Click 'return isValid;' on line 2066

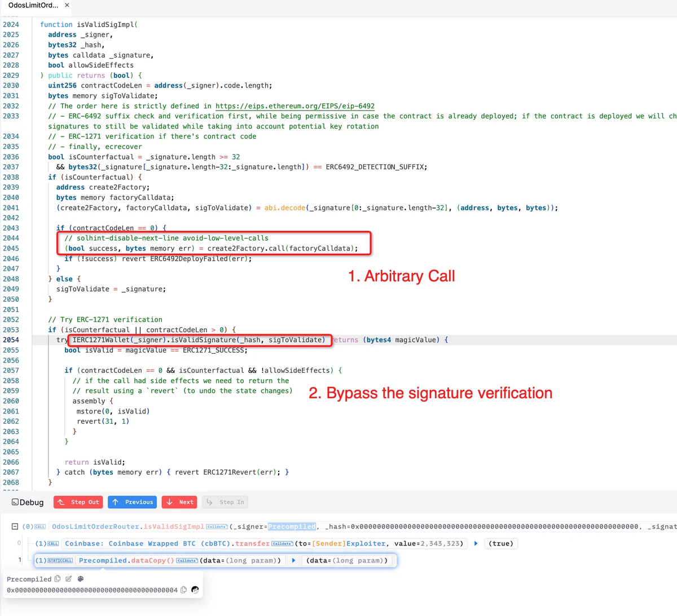[95, 462]
